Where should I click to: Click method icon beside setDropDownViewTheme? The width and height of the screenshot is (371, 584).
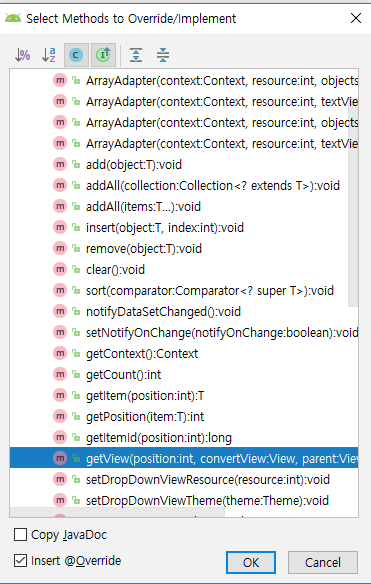point(60,500)
